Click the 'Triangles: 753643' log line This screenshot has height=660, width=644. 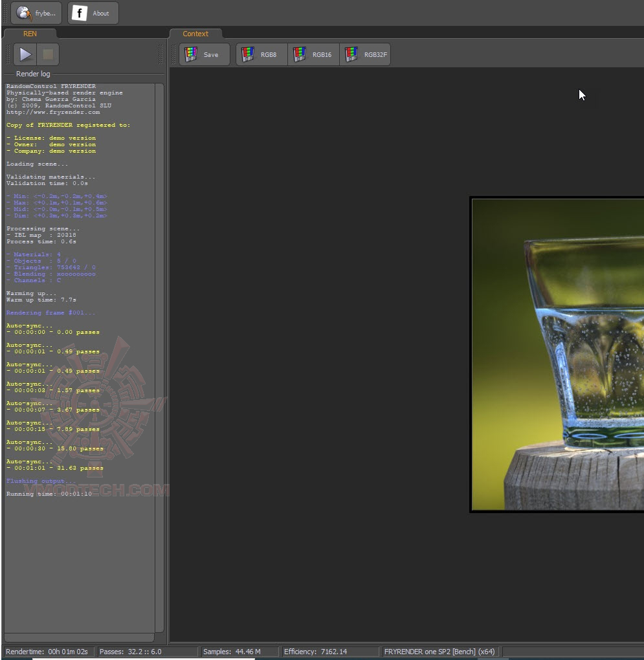(51, 267)
